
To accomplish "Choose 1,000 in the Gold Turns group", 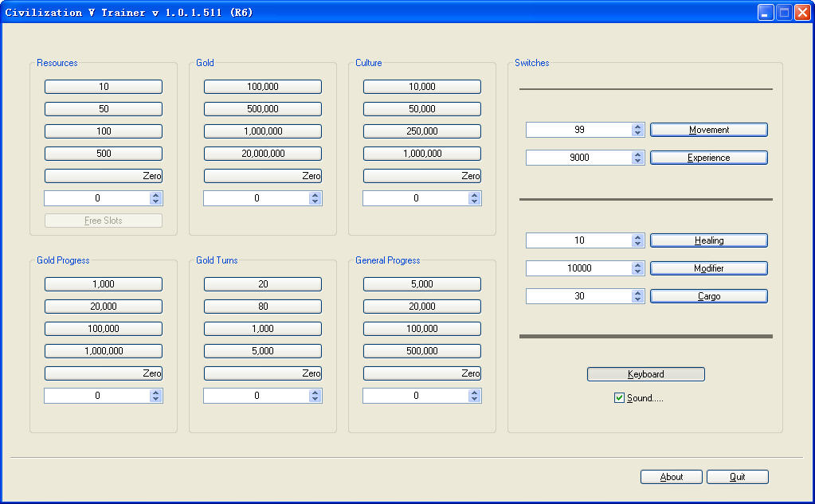I will click(263, 329).
